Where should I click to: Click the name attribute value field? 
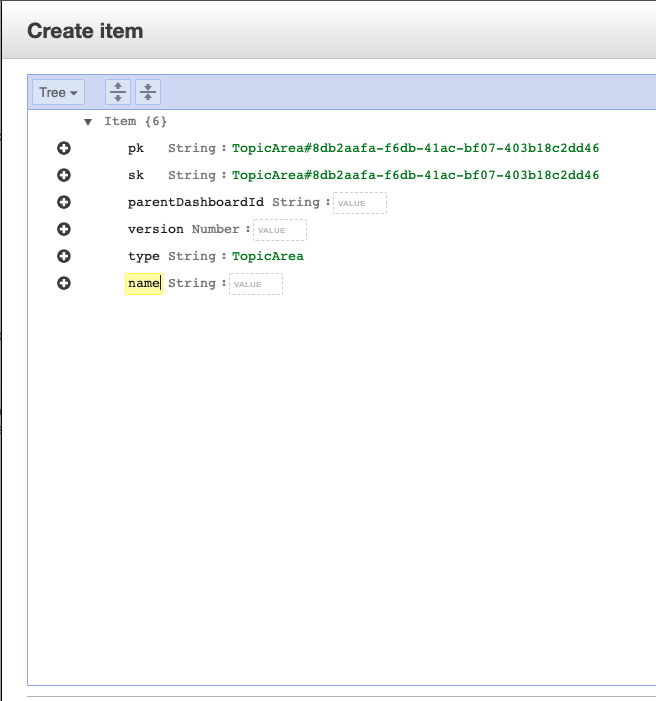pyautogui.click(x=256, y=284)
